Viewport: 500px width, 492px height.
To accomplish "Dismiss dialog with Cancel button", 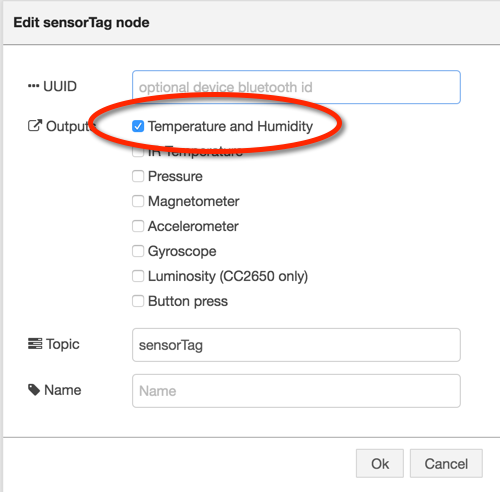I will point(446,463).
